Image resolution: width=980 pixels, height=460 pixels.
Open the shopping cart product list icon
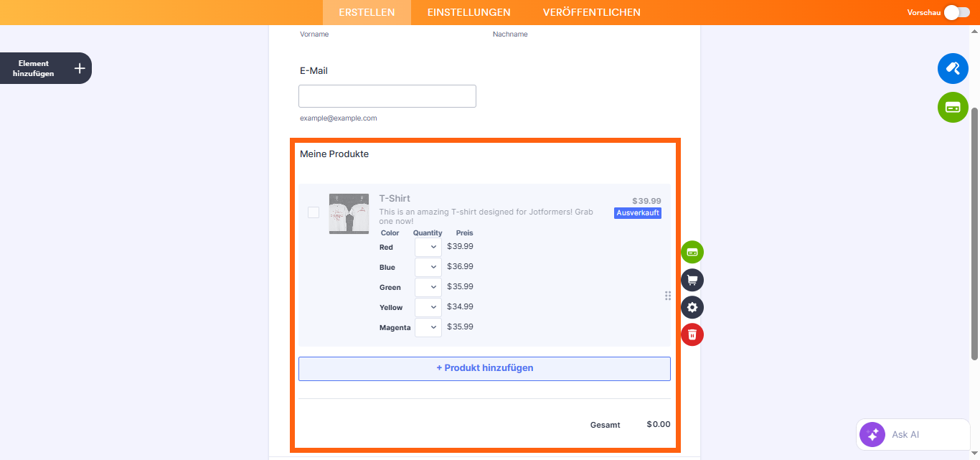click(x=692, y=280)
